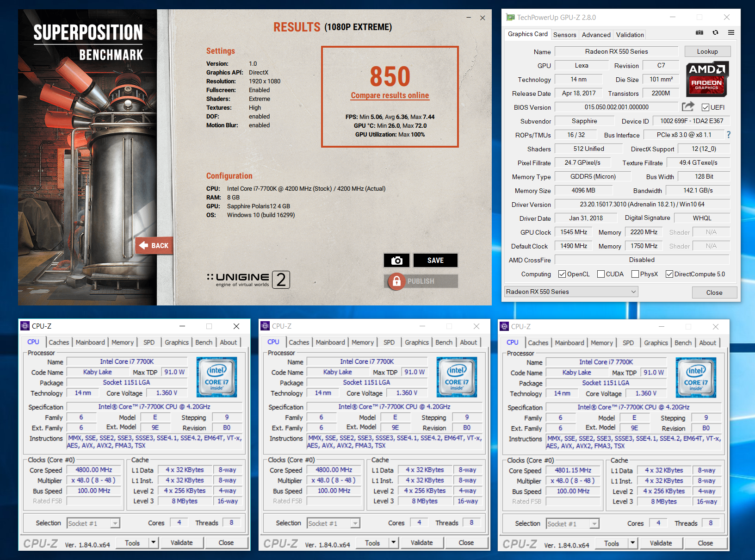Click the PUBLISH button
The height and width of the screenshot is (560, 755).
click(421, 281)
